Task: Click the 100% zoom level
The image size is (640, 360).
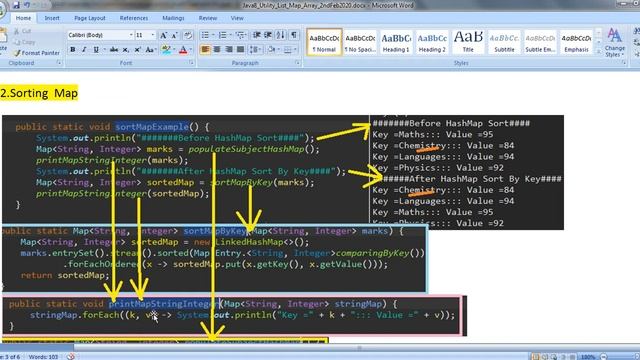Action: (x=588, y=357)
